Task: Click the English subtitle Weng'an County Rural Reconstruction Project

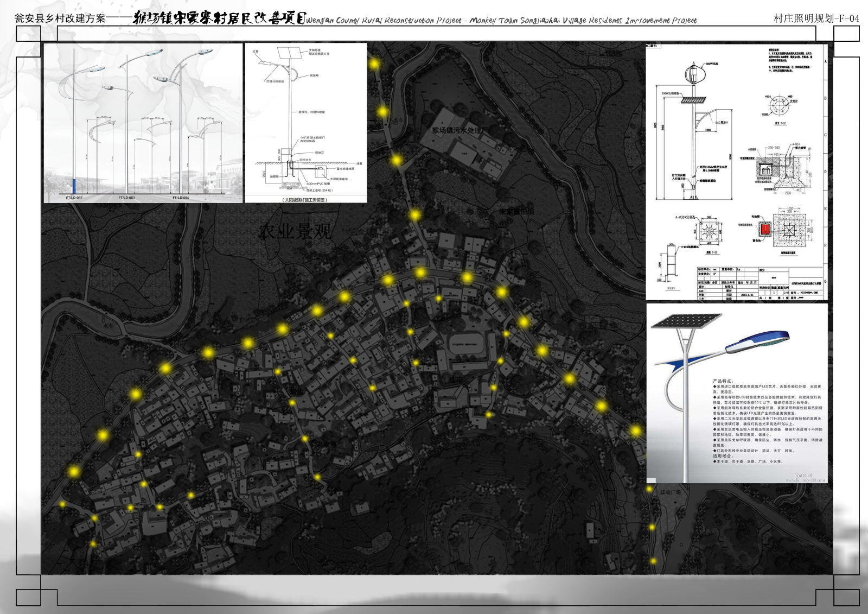Action: pyautogui.click(x=384, y=21)
